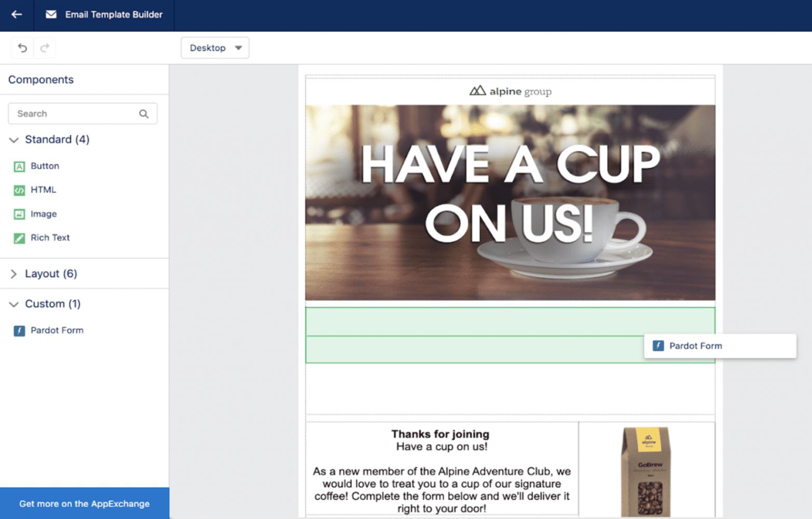Click the back arrow icon
Viewport: 812px width, 519px height.
(17, 15)
